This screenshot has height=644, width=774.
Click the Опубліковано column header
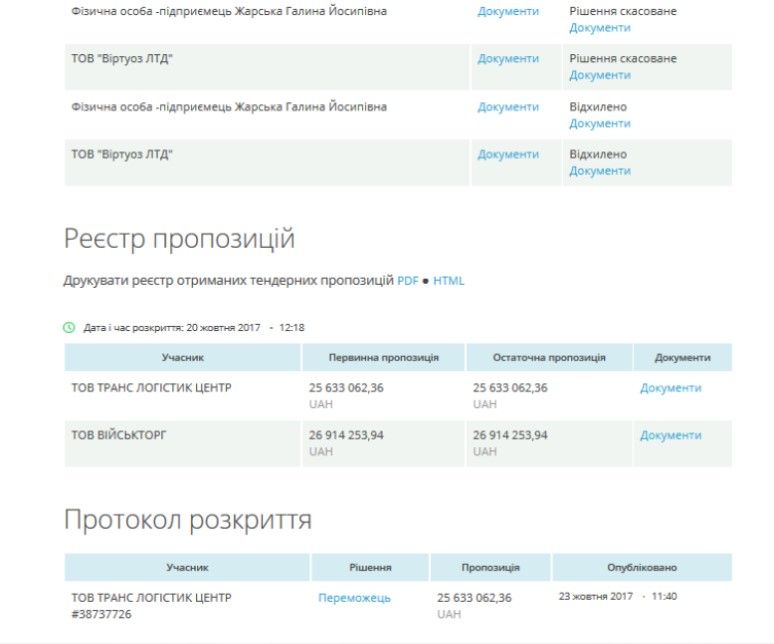pos(641,567)
